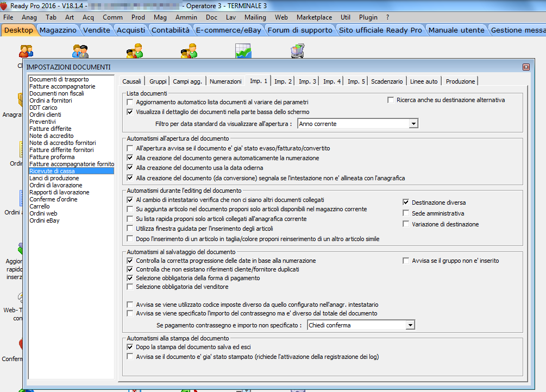Open the E-commerce/eBay main tab
546x392 pixels.
[228, 30]
